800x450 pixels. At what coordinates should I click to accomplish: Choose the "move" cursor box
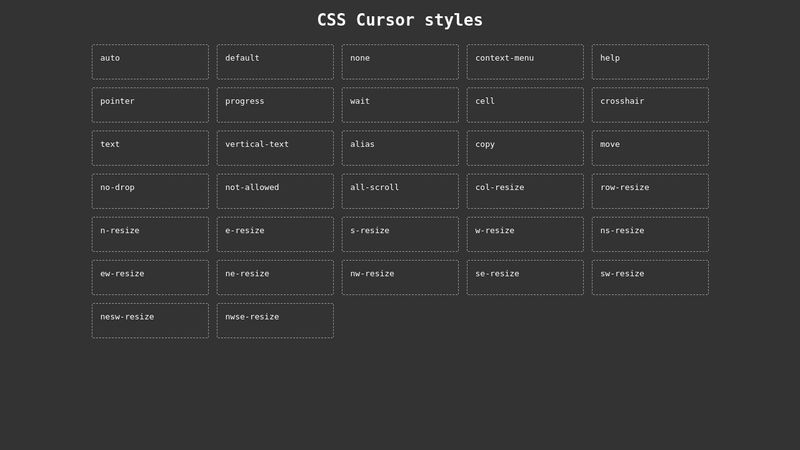650,148
